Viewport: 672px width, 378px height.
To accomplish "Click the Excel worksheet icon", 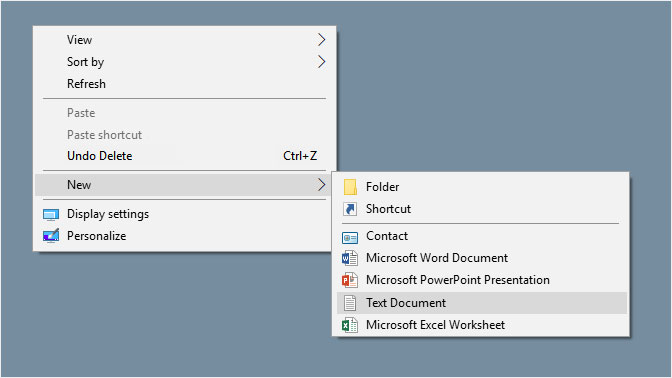I will pyautogui.click(x=350, y=325).
